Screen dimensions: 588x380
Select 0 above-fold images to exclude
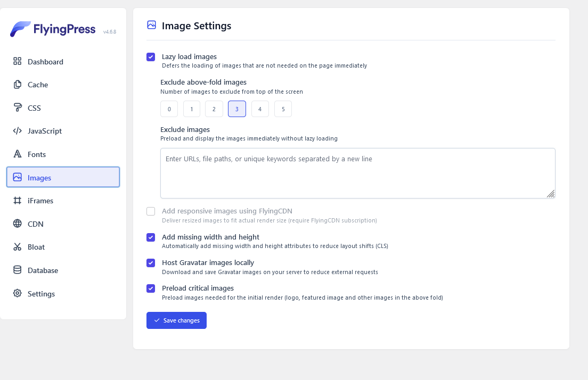[169, 109]
